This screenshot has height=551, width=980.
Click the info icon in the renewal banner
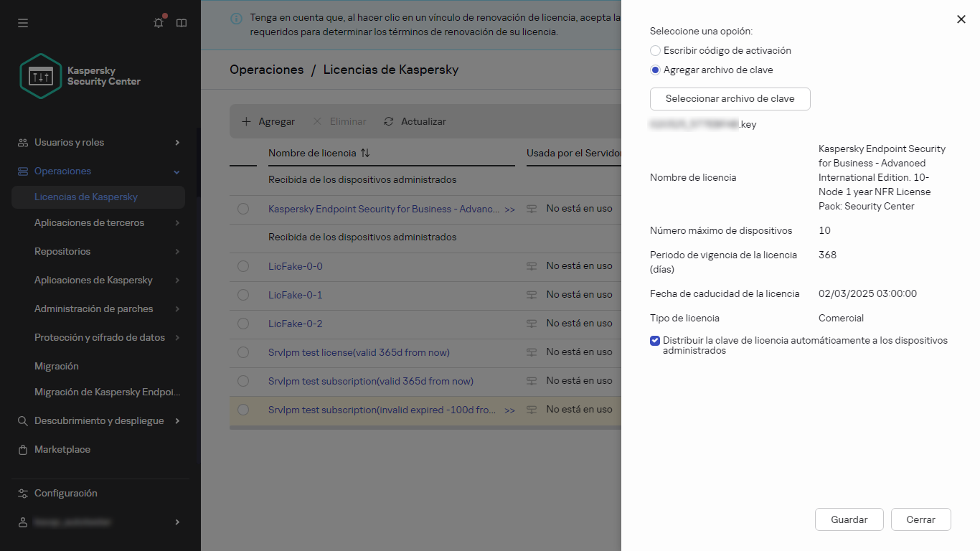click(x=236, y=18)
